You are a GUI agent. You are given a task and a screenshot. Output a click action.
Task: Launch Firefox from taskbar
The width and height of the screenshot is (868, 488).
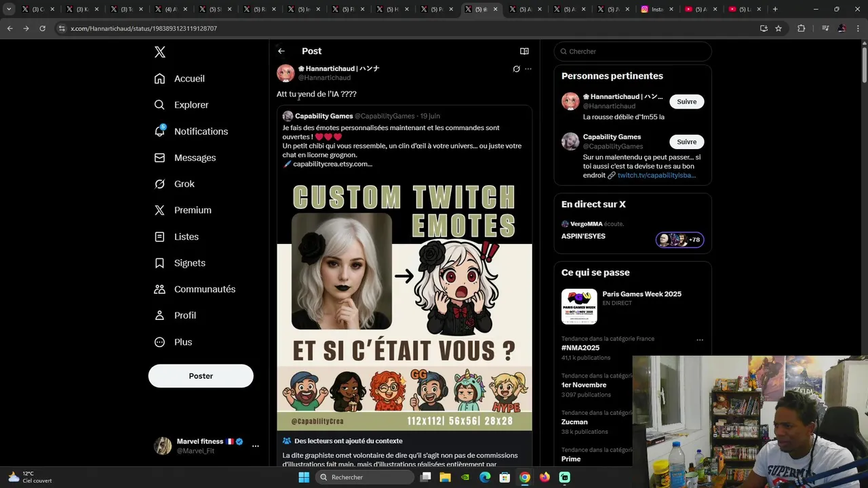tap(545, 477)
